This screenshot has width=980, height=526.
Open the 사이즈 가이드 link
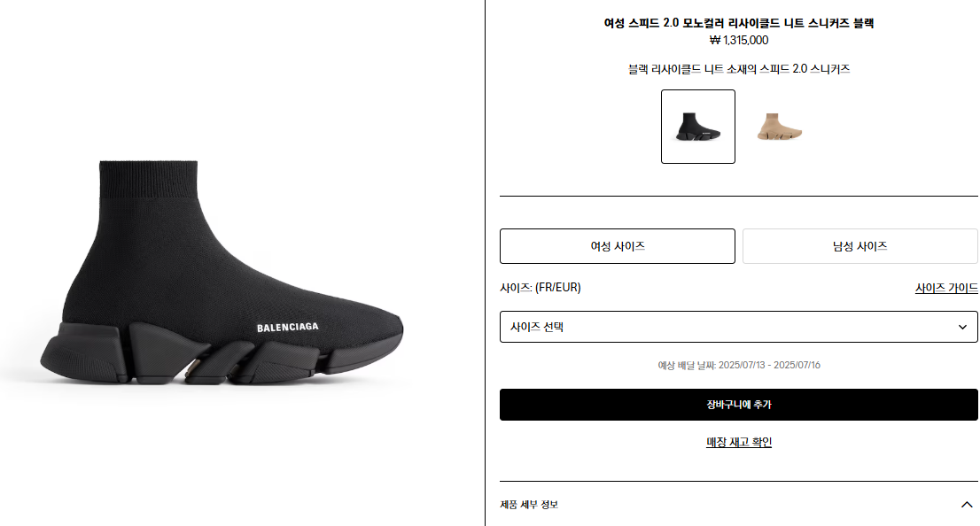pos(946,288)
